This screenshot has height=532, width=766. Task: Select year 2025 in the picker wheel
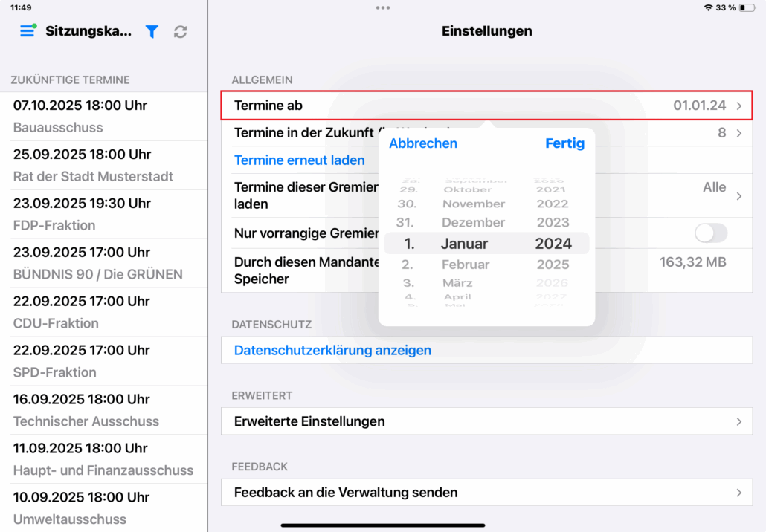point(552,265)
